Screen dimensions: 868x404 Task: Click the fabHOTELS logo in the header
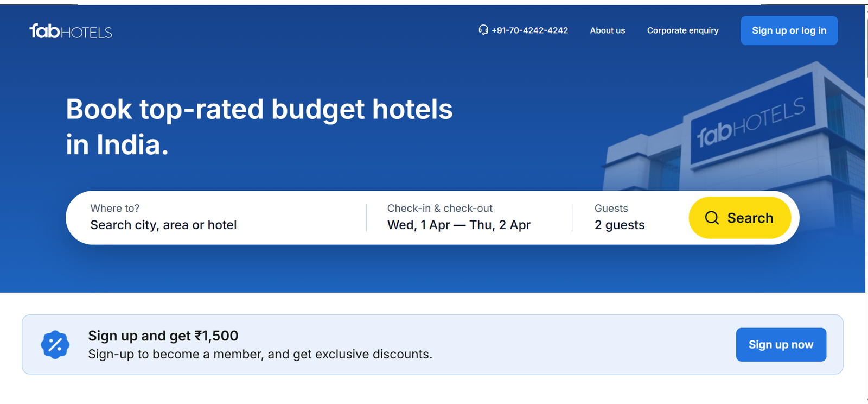coord(71,31)
